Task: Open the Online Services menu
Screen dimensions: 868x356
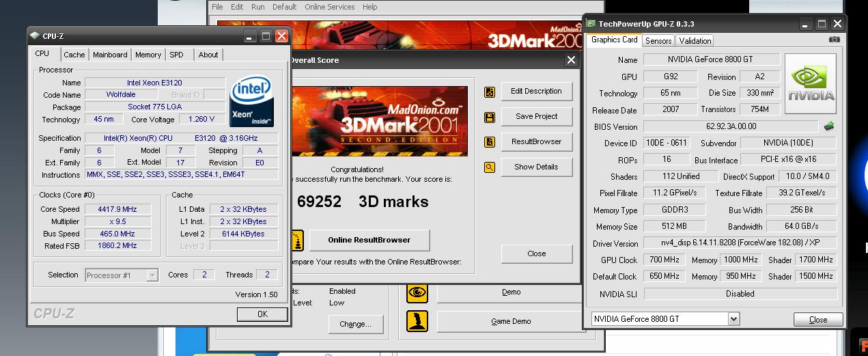Action: tap(329, 7)
